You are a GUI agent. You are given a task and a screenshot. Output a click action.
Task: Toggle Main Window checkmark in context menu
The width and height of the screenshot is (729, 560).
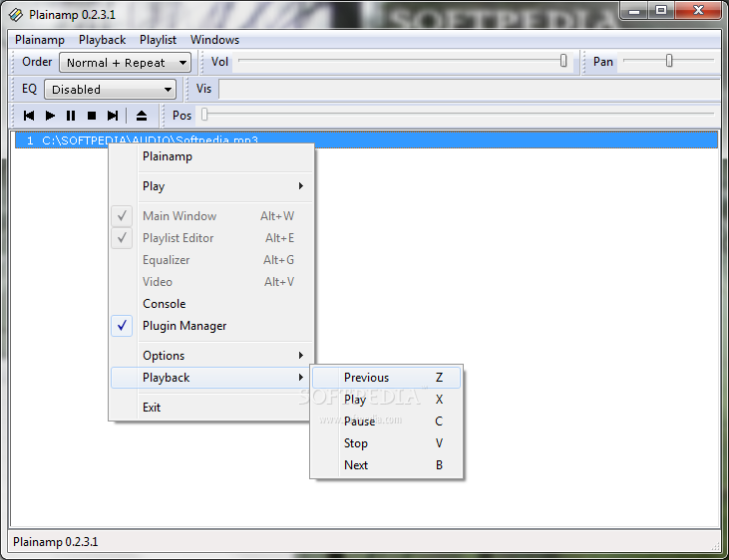pyautogui.click(x=122, y=216)
